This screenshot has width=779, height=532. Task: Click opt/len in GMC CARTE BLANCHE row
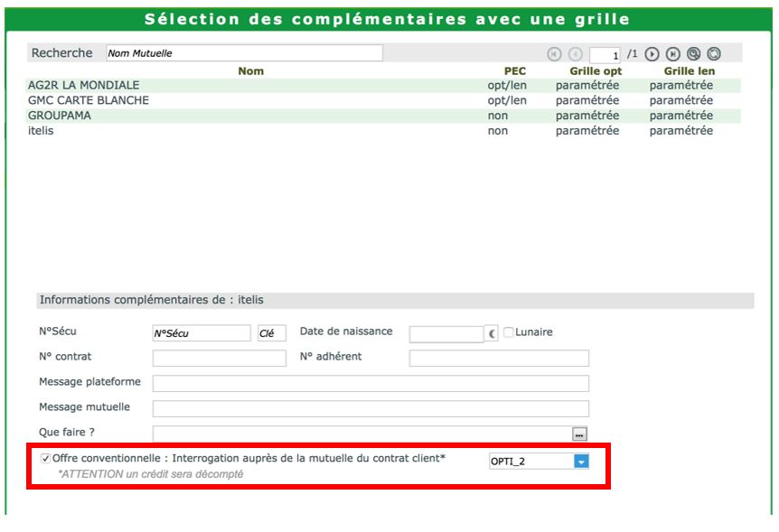507,100
